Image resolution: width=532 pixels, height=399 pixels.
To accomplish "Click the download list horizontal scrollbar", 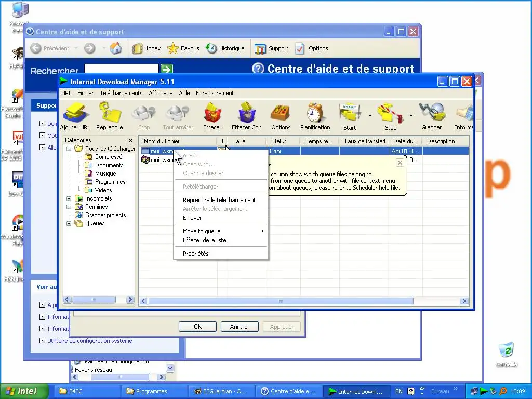I will click(280, 301).
